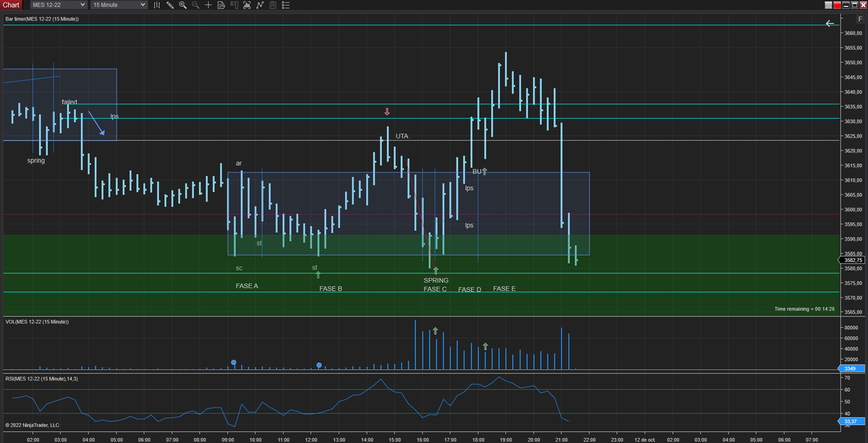Image resolution: width=868 pixels, height=443 pixels.
Task: Click the Bar timer indicator label
Action: pyautogui.click(x=42, y=18)
